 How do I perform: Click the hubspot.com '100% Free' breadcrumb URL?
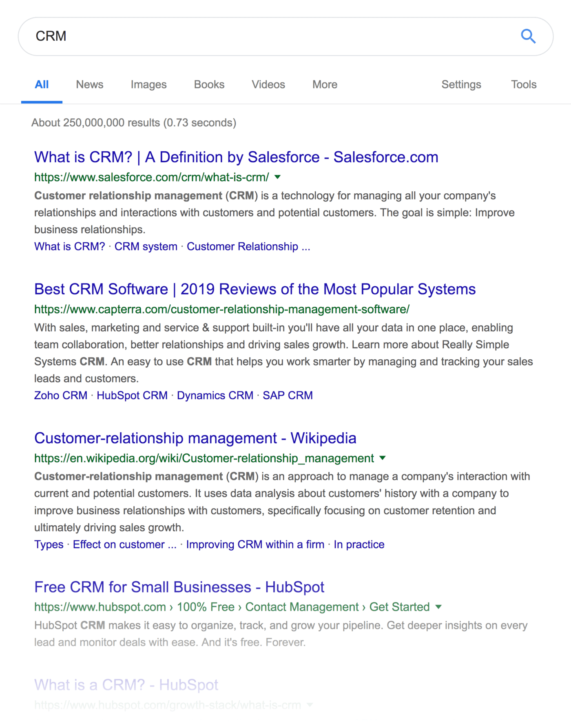point(232,607)
